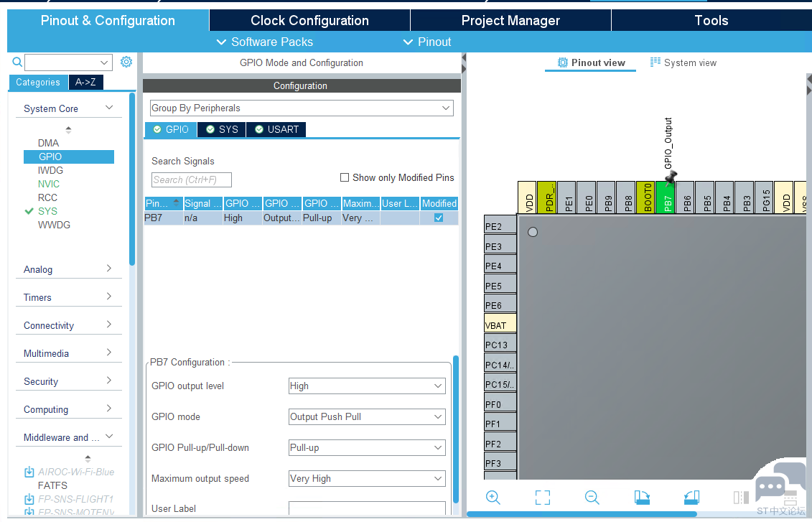This screenshot has height=522, width=812.
Task: Select the Categories tab
Action: coord(38,82)
